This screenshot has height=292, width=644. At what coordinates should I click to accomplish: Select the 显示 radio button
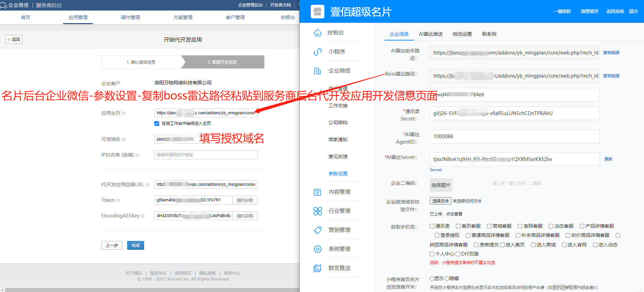point(432,278)
